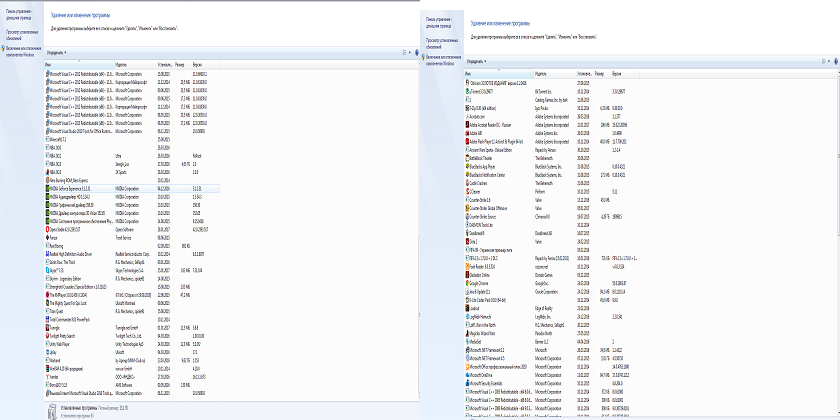This screenshot has width=840, height=420.
Task: Click the Twilight Pretty Search icon
Action: pos(47,336)
